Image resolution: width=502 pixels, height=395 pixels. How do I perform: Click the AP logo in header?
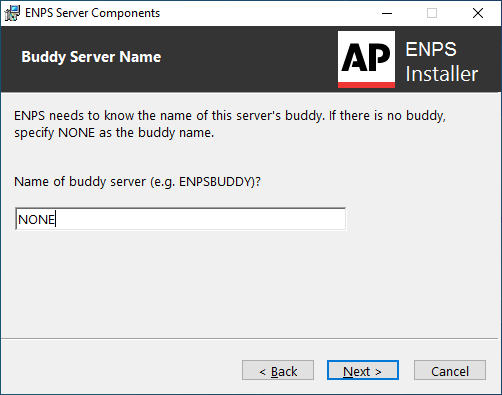pyautogui.click(x=366, y=59)
